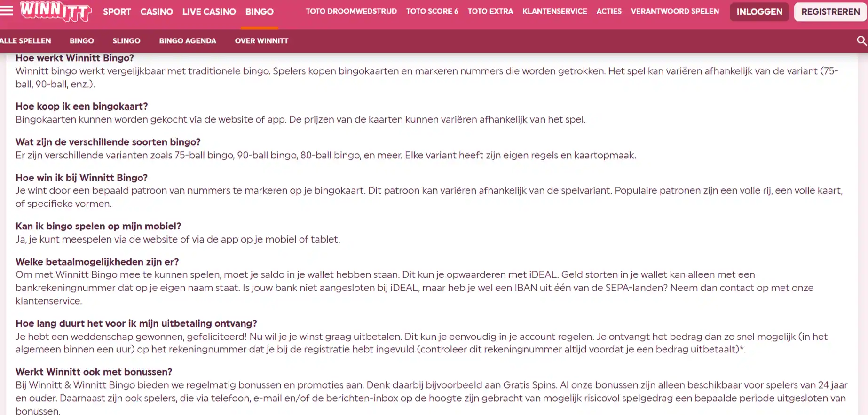
Task: Open the Bingo Agenda submenu item
Action: (x=188, y=41)
